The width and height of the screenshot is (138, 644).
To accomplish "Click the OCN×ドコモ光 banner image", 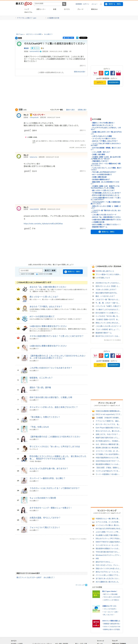I will coord(96,623).
